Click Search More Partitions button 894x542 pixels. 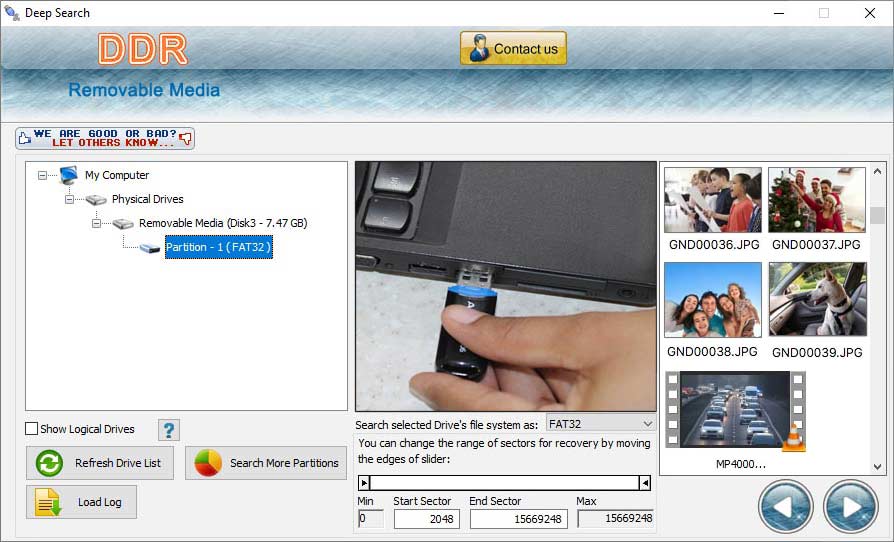tap(266, 463)
